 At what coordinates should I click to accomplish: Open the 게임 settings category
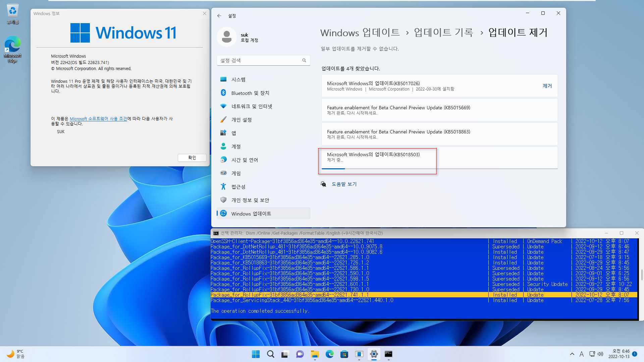(264, 173)
